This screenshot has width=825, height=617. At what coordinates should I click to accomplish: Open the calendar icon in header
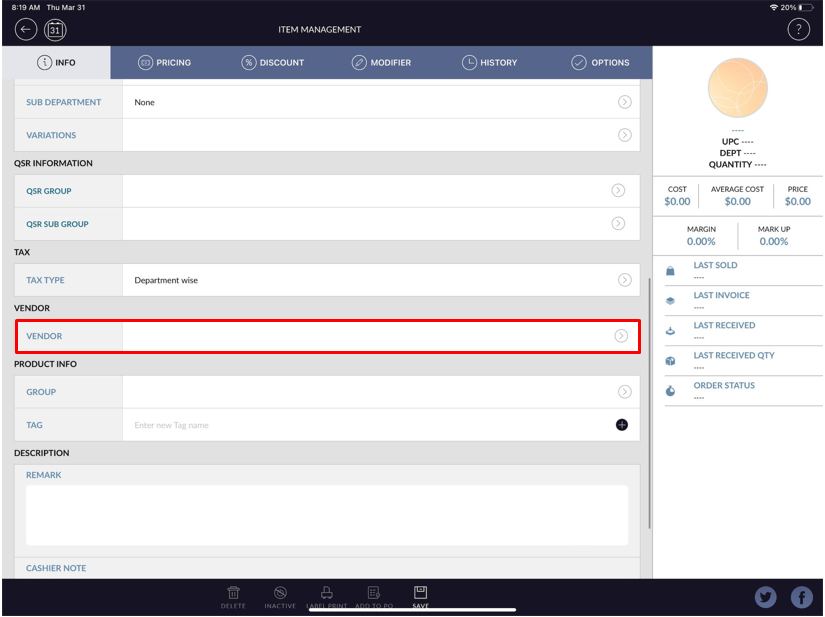click(55, 29)
